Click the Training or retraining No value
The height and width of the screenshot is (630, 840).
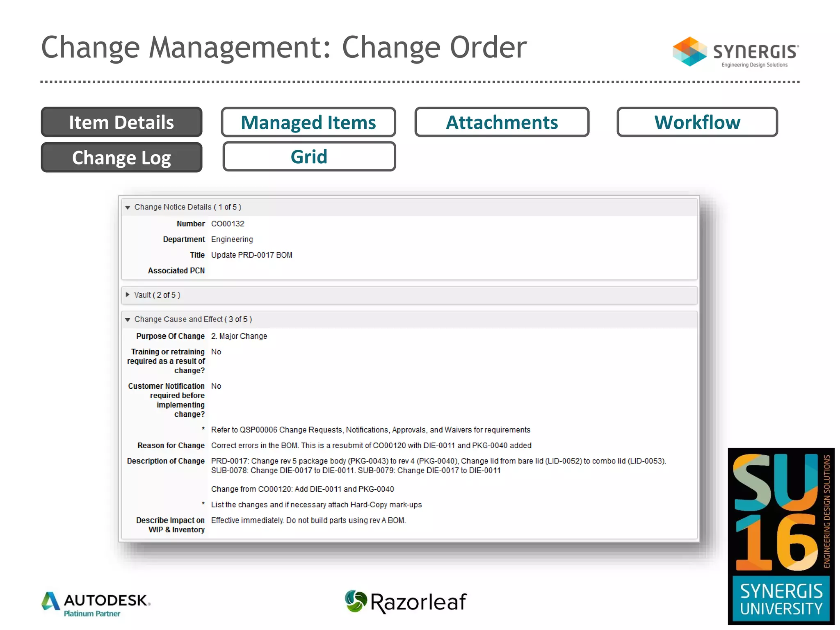pyautogui.click(x=216, y=352)
